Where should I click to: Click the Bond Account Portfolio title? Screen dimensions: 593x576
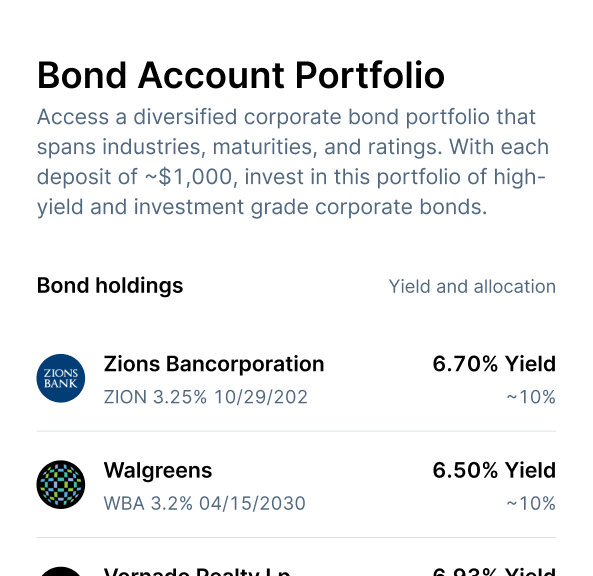pyautogui.click(x=241, y=76)
